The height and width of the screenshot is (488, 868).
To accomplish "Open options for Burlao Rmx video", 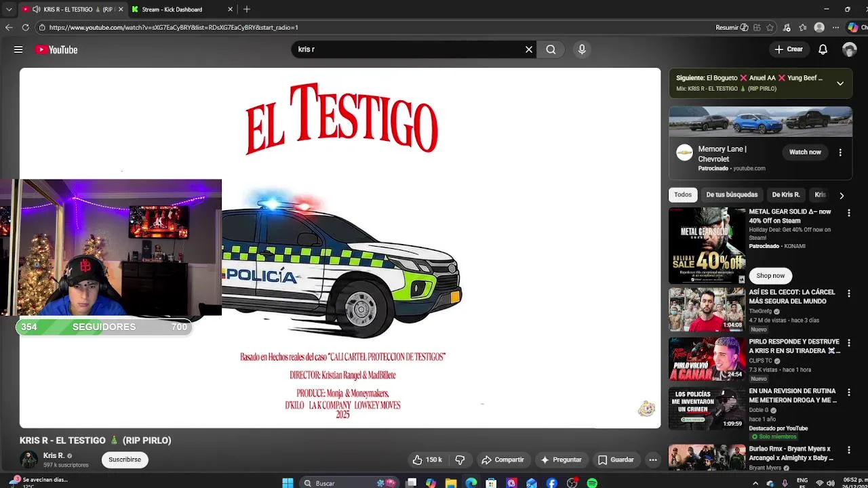I will pyautogui.click(x=848, y=450).
